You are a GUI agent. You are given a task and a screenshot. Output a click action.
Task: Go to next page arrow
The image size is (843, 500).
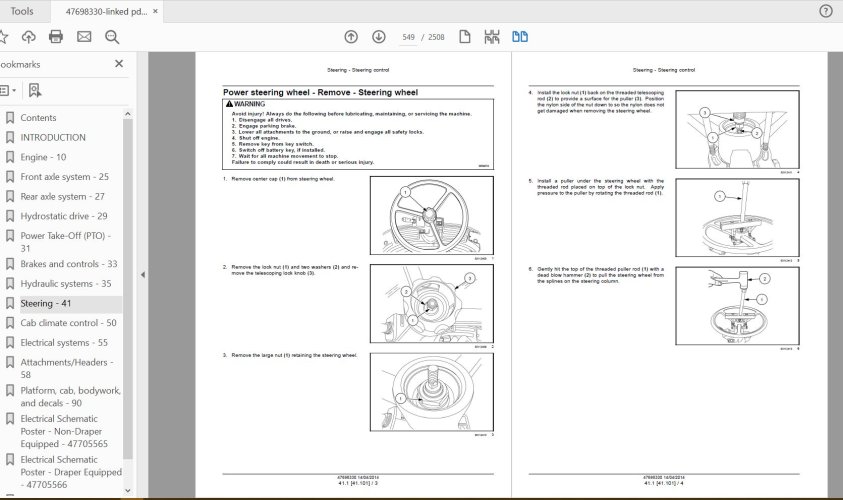[x=379, y=37]
